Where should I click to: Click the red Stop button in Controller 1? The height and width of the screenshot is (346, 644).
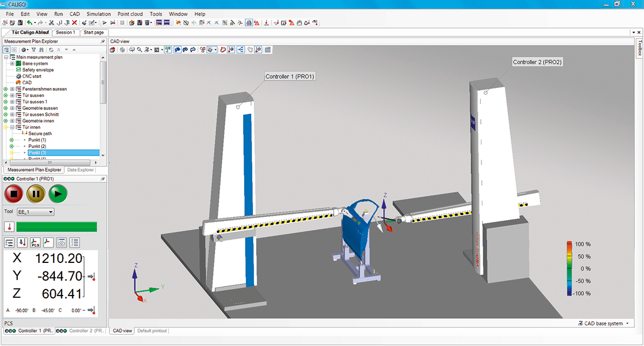[14, 193]
